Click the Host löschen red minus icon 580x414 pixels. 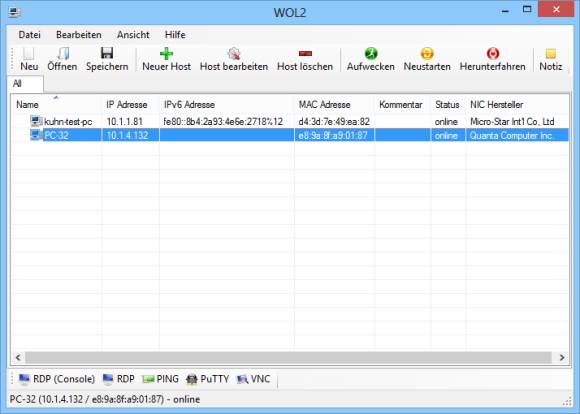point(305,54)
